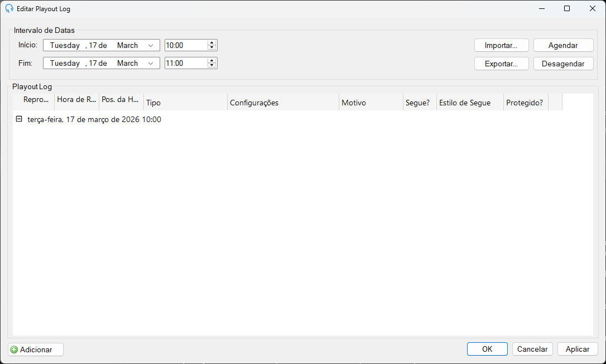This screenshot has height=364, width=606.
Task: Click the Agendar button
Action: pyautogui.click(x=563, y=45)
